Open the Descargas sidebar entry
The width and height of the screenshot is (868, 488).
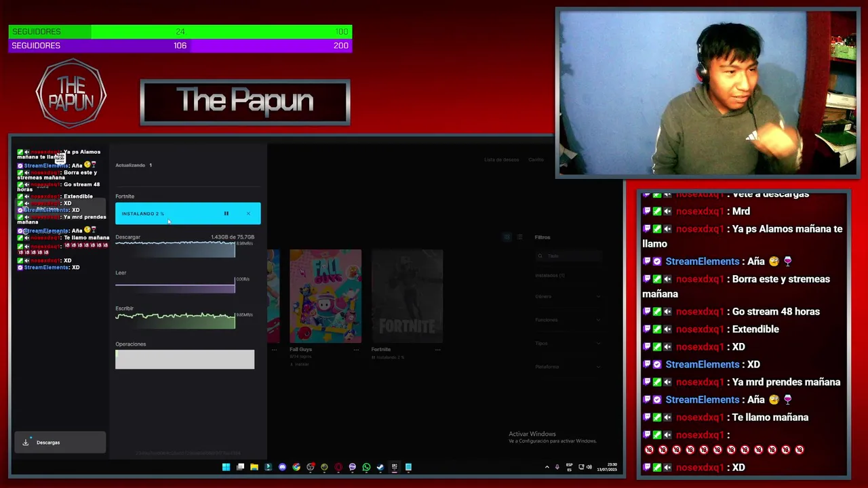[60, 443]
